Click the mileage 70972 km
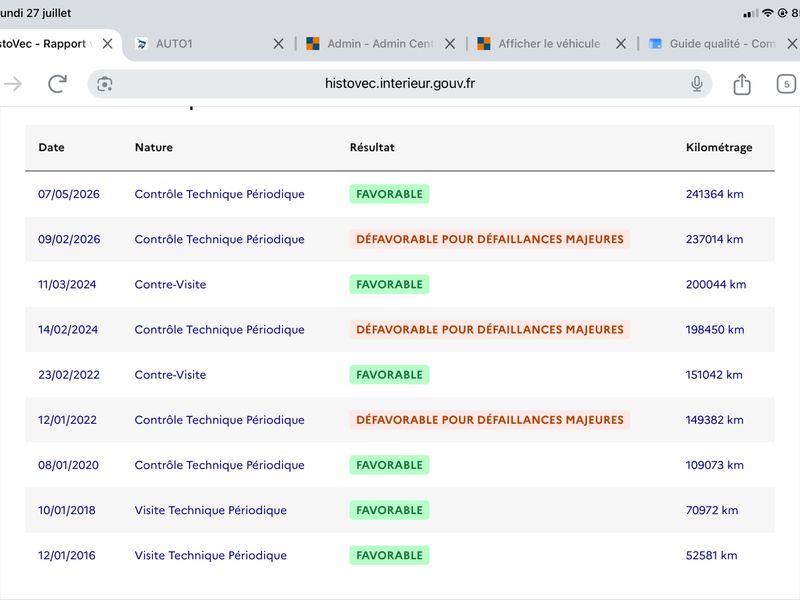 pos(712,510)
